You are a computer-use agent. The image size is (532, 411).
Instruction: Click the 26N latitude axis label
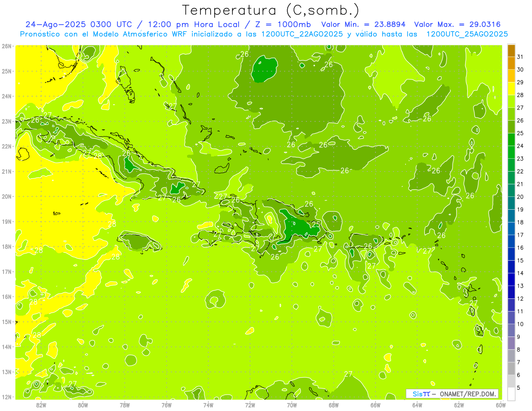tap(7, 46)
